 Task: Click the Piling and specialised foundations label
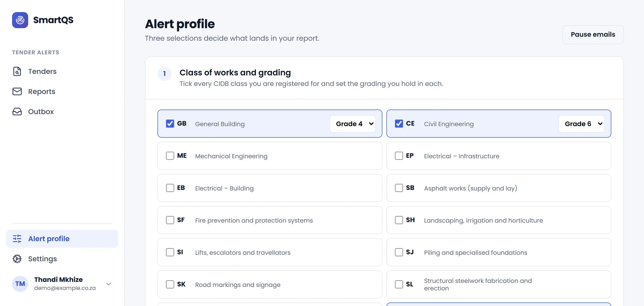click(475, 252)
